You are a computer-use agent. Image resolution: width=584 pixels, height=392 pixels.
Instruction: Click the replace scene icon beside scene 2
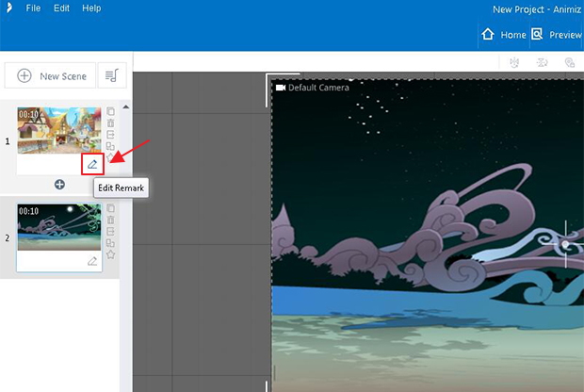point(110,243)
